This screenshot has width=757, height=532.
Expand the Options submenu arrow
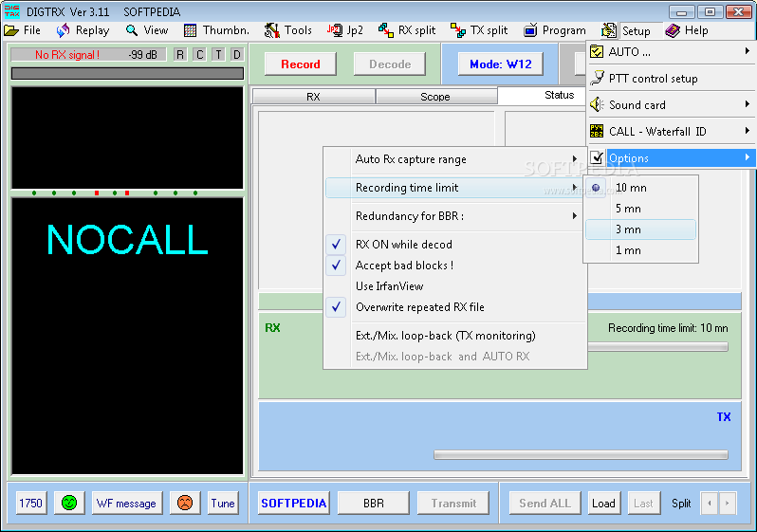(747, 157)
